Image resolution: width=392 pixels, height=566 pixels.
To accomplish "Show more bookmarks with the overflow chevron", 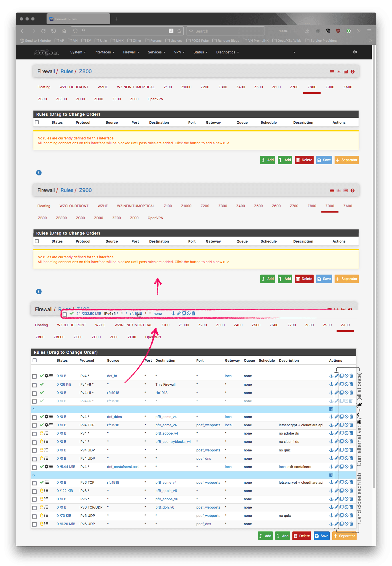I will click(x=370, y=41).
